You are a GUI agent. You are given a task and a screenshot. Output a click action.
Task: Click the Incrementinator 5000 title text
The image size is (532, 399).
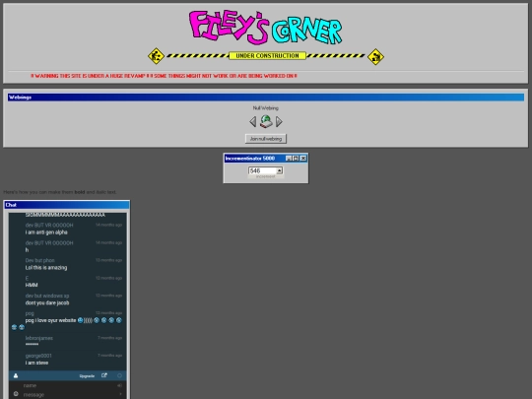[250, 159]
